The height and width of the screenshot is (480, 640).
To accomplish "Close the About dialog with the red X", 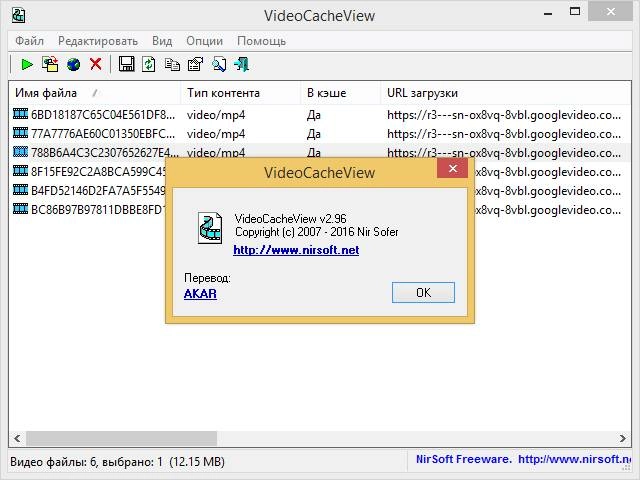I will [452, 168].
